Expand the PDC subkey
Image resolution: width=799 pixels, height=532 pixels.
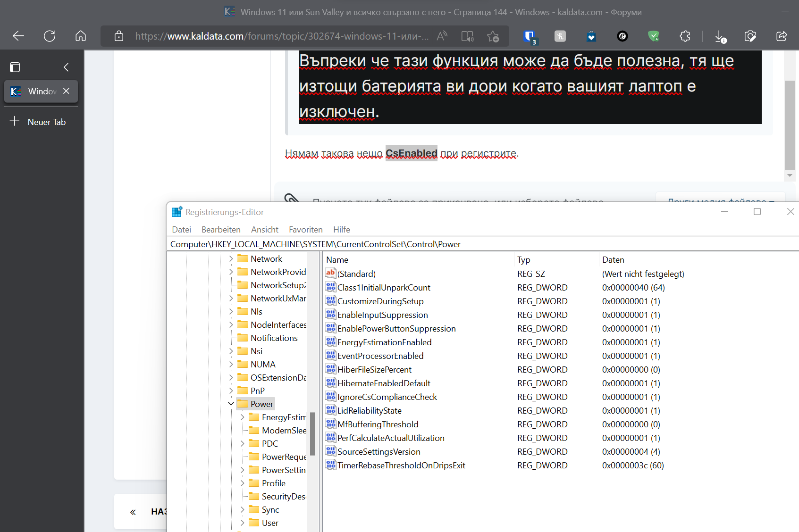242,444
